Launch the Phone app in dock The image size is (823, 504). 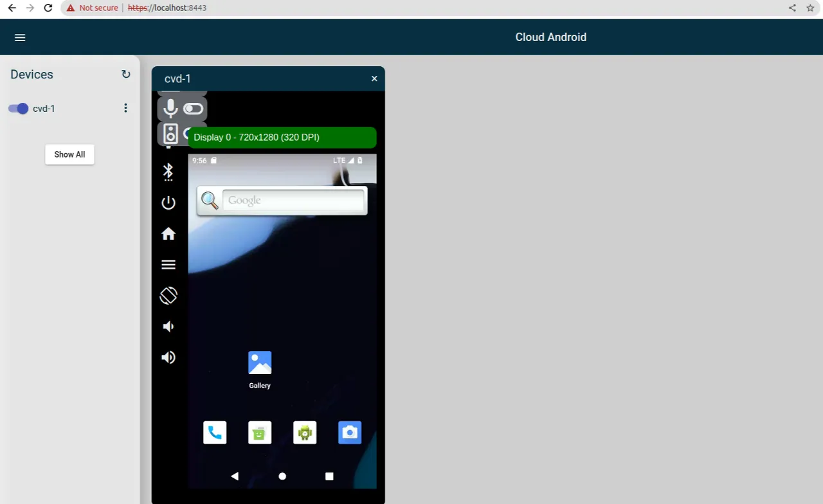215,433
